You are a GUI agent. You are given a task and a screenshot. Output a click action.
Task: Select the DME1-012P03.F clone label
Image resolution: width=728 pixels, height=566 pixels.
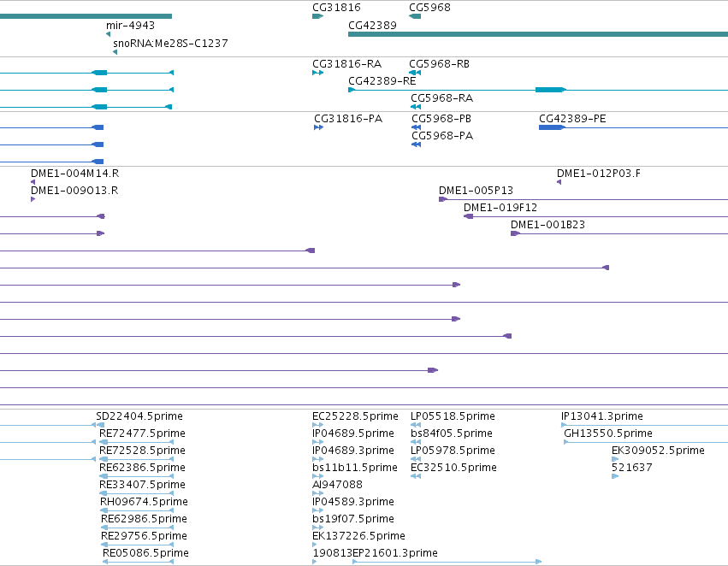pos(599,174)
